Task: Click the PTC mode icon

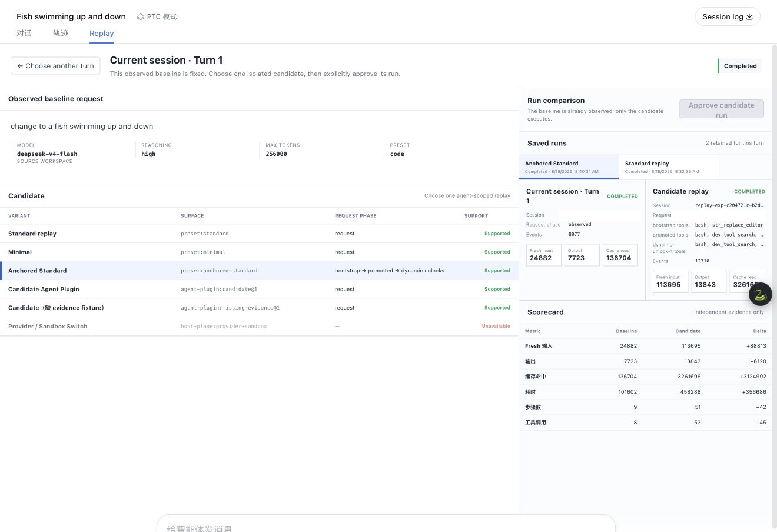Action: click(140, 16)
